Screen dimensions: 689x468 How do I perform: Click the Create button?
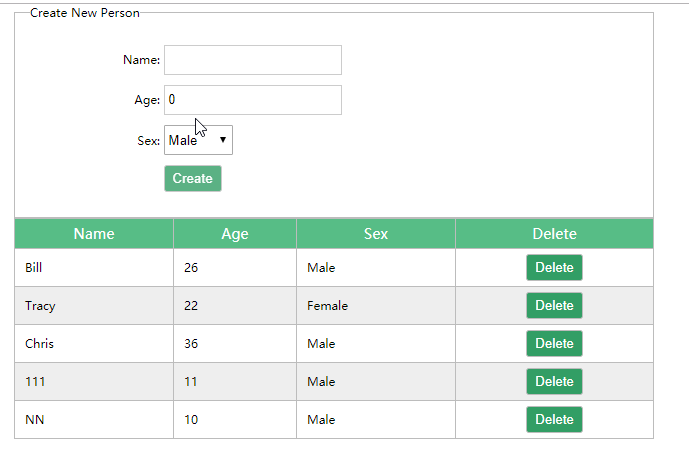click(x=192, y=178)
